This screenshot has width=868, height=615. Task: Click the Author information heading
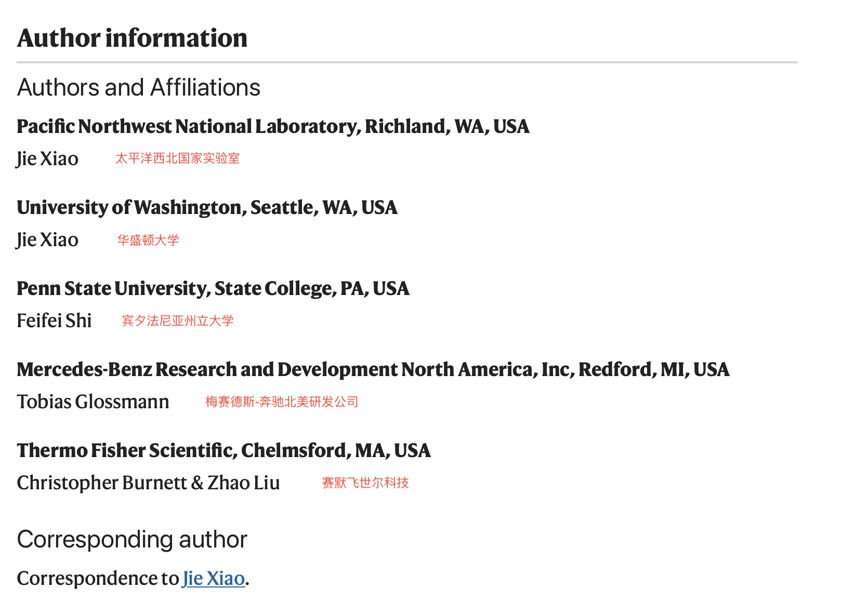click(x=132, y=38)
